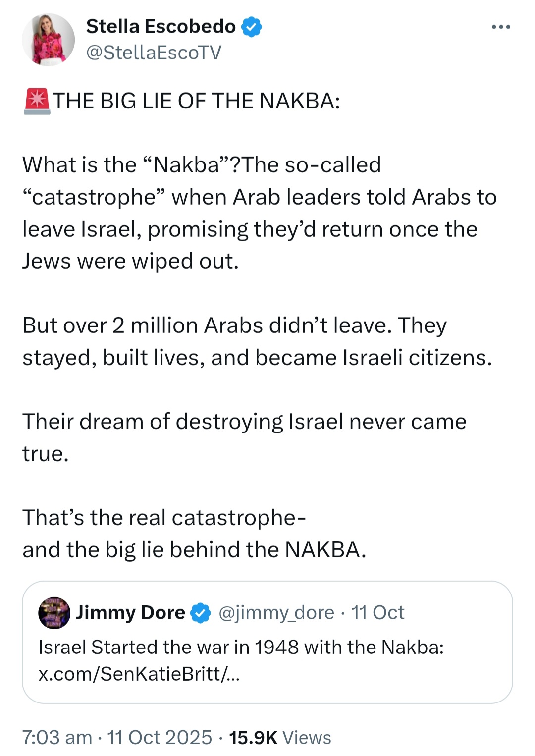
Task: Click the 11 Oct 2025 post date
Action: [x=160, y=737]
